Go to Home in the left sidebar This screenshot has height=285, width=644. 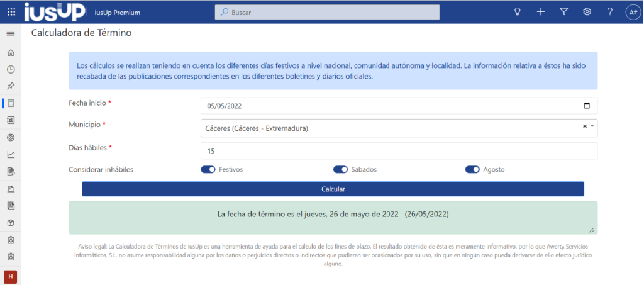pyautogui.click(x=11, y=52)
